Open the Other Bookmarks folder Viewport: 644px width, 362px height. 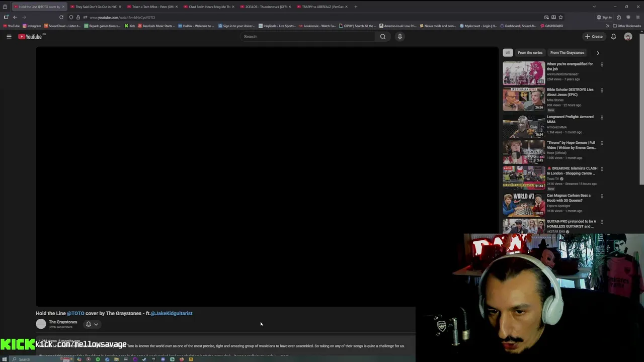coord(627,26)
